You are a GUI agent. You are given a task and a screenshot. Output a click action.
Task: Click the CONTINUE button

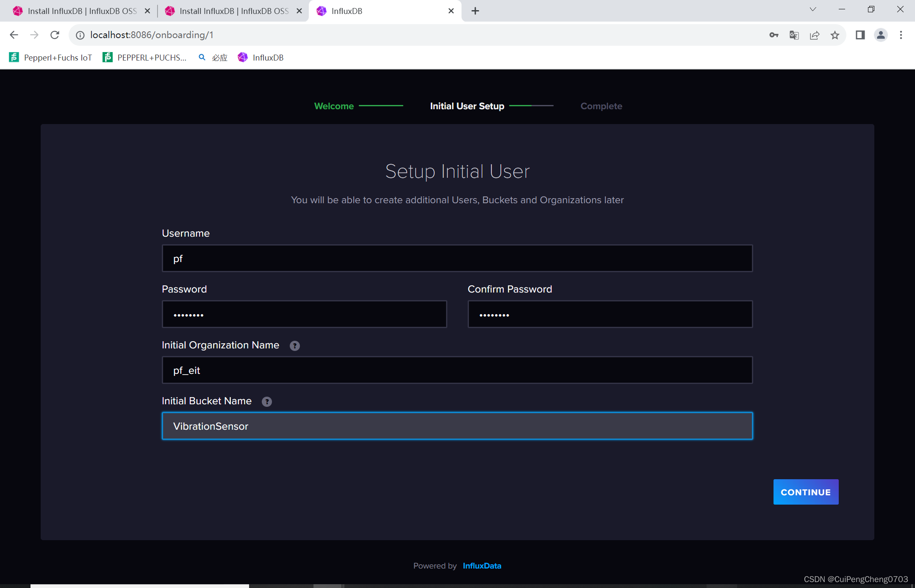tap(806, 492)
